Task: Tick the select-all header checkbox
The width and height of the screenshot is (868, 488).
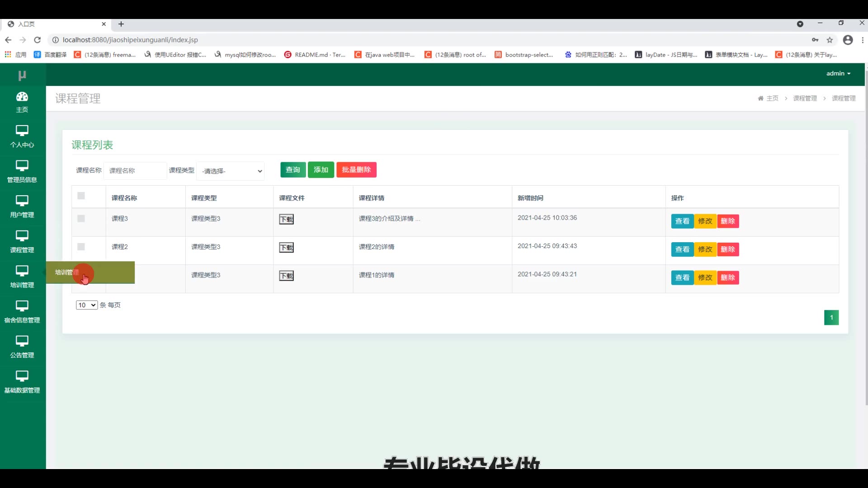Action: 81,196
